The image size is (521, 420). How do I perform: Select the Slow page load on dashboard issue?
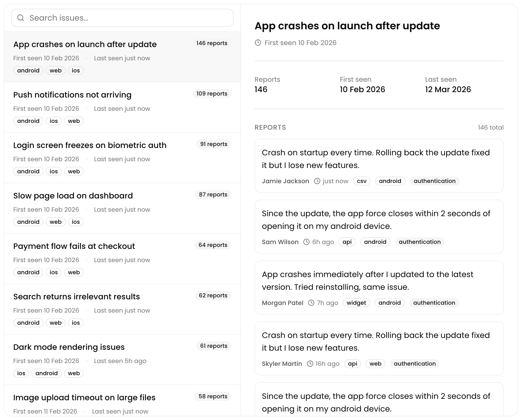(73, 196)
